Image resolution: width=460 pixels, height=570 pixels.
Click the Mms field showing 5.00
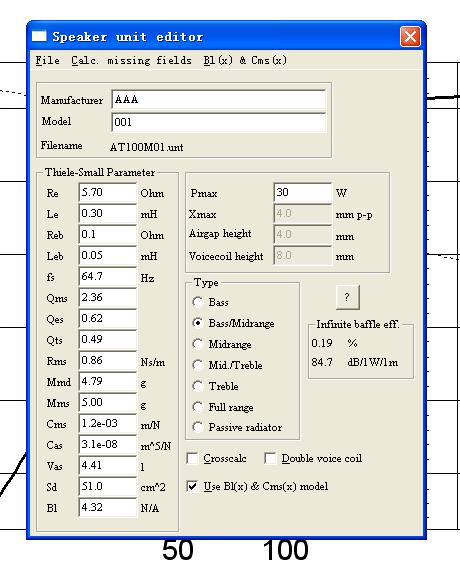tap(108, 403)
